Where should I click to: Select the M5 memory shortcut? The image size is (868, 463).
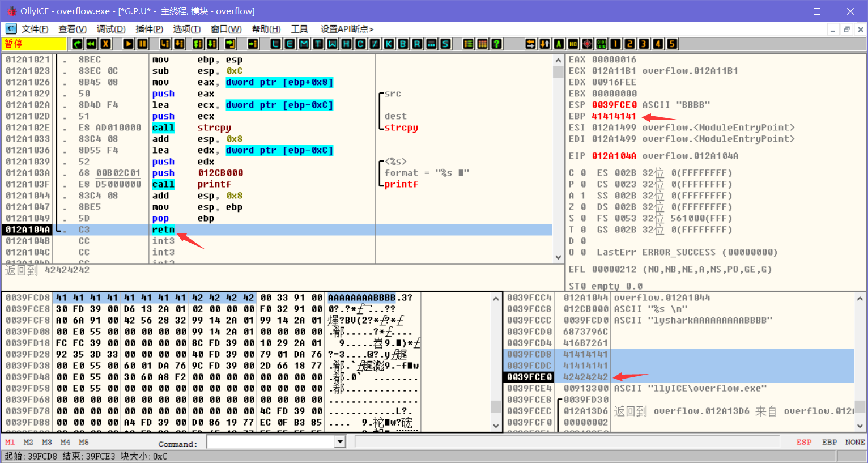tap(83, 442)
